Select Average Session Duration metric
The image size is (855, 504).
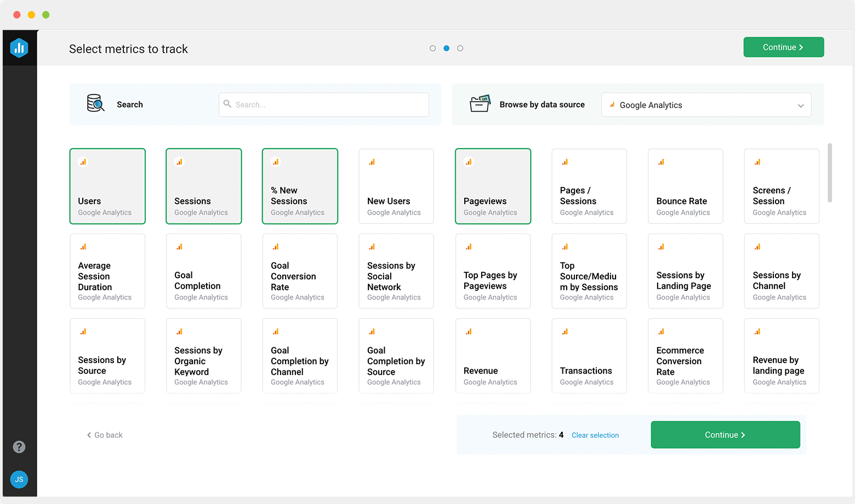click(107, 271)
